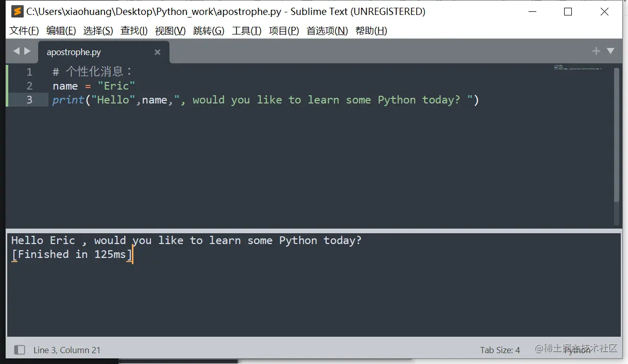
Task: Click 'Python today?' in code line 3
Action: point(419,100)
